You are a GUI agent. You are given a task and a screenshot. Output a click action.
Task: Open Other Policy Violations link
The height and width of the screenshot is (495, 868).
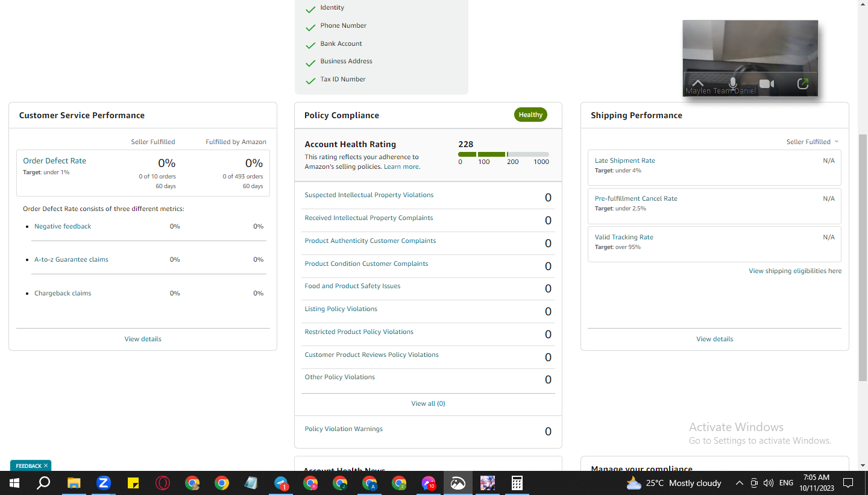click(x=340, y=377)
